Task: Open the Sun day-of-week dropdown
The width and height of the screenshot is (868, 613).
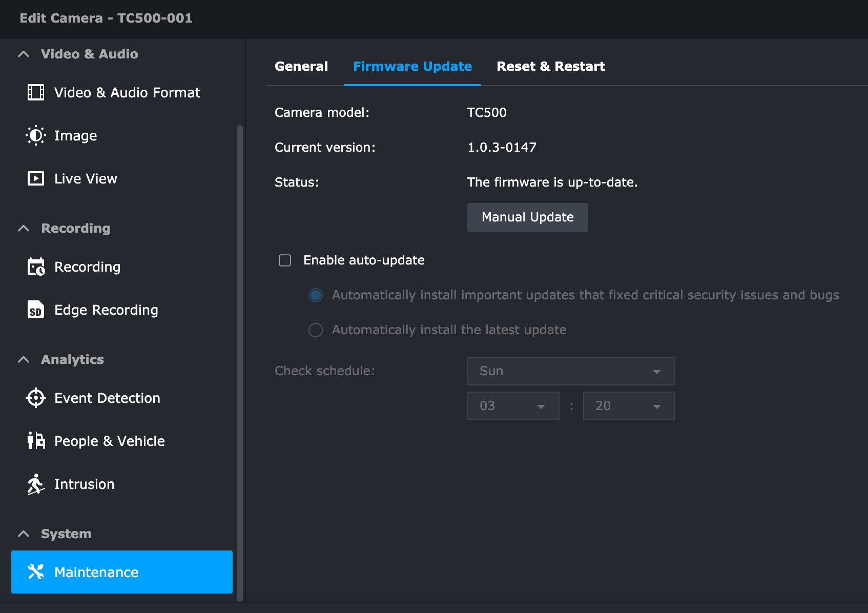Action: click(571, 371)
